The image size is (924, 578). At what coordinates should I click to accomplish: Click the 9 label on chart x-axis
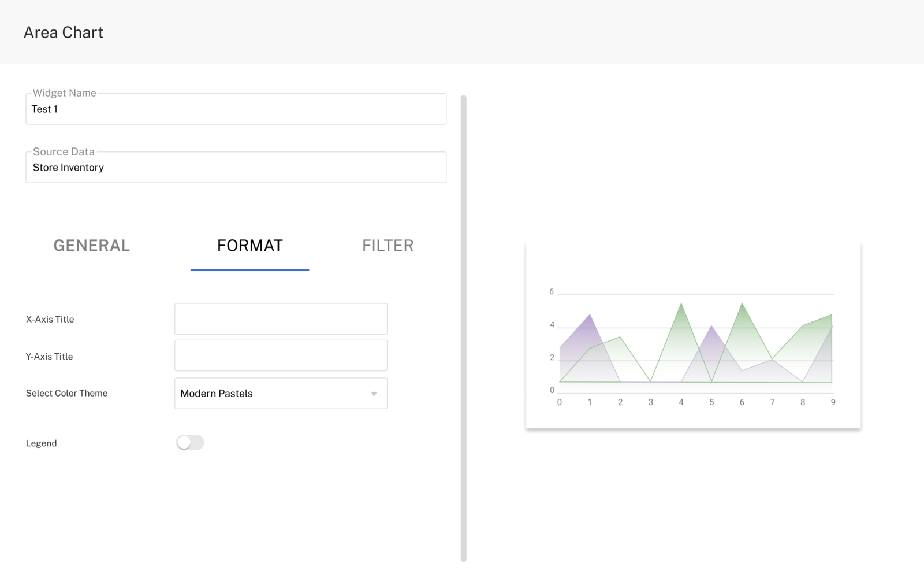pos(833,402)
